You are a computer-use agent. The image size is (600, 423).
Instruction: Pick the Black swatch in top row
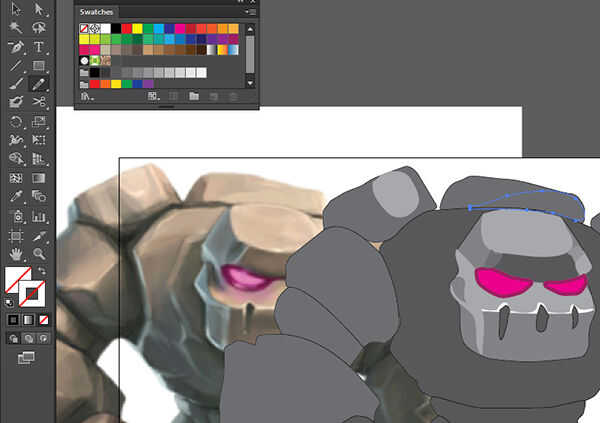coord(116,28)
